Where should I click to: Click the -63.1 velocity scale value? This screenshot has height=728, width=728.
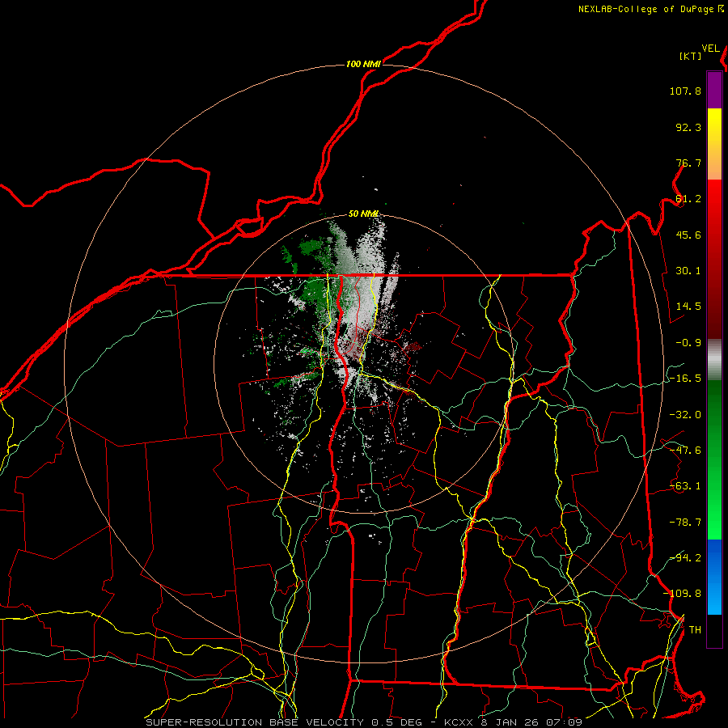tap(685, 486)
